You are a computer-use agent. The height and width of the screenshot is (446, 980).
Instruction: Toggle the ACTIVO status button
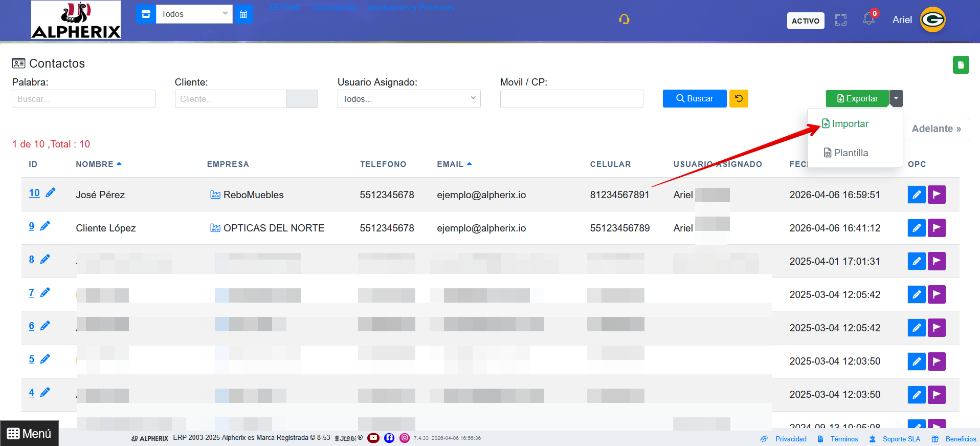point(805,21)
